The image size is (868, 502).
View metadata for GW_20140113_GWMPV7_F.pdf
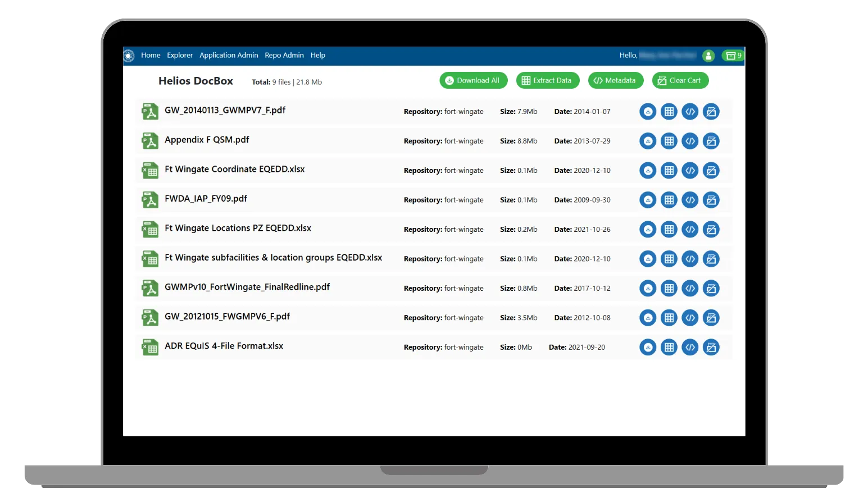pos(690,112)
